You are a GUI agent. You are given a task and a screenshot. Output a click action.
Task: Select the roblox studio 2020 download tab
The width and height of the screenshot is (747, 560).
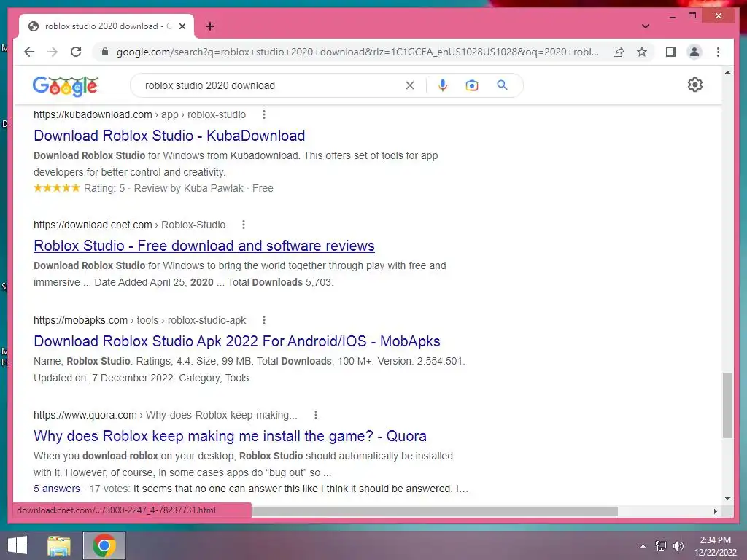point(107,26)
